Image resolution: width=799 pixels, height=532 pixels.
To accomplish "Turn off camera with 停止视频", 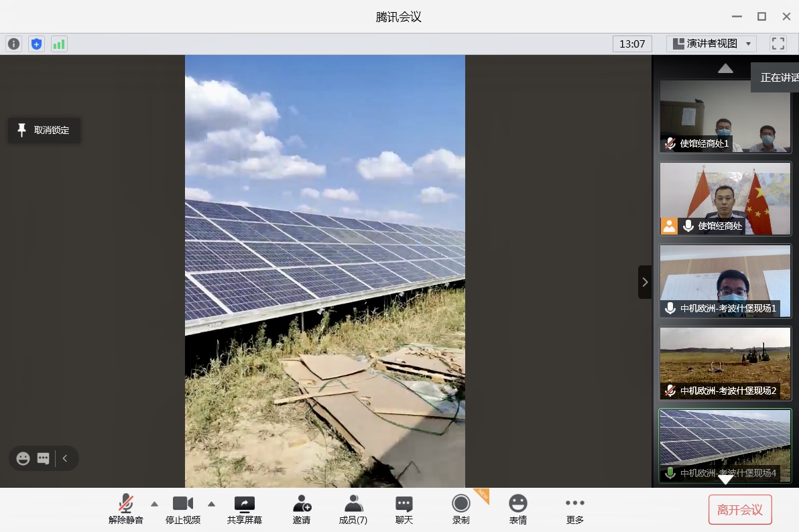I will coord(183,509).
